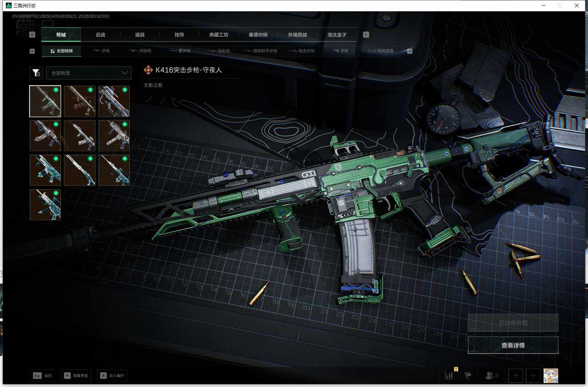The width and height of the screenshot is (588, 387).
Task: Filter skins by 手枪 category
Action: pyautogui.click(x=341, y=51)
